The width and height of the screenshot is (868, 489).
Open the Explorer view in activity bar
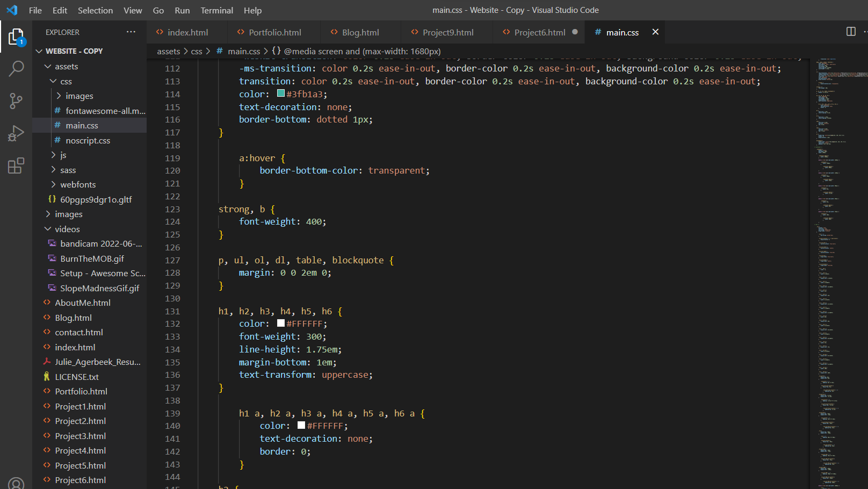(x=16, y=37)
